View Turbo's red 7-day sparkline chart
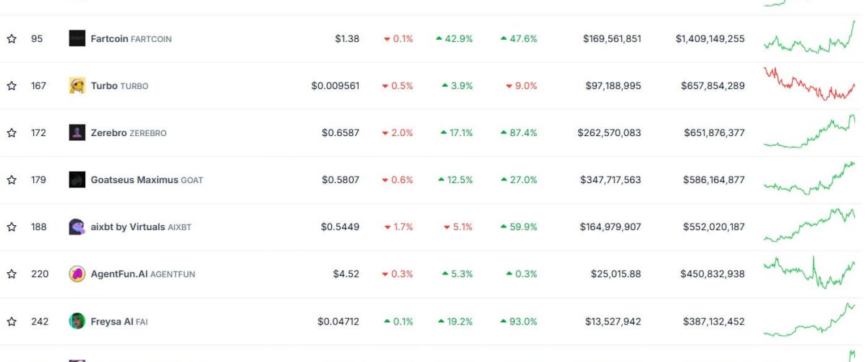This screenshot has width=868, height=362. pos(809,84)
